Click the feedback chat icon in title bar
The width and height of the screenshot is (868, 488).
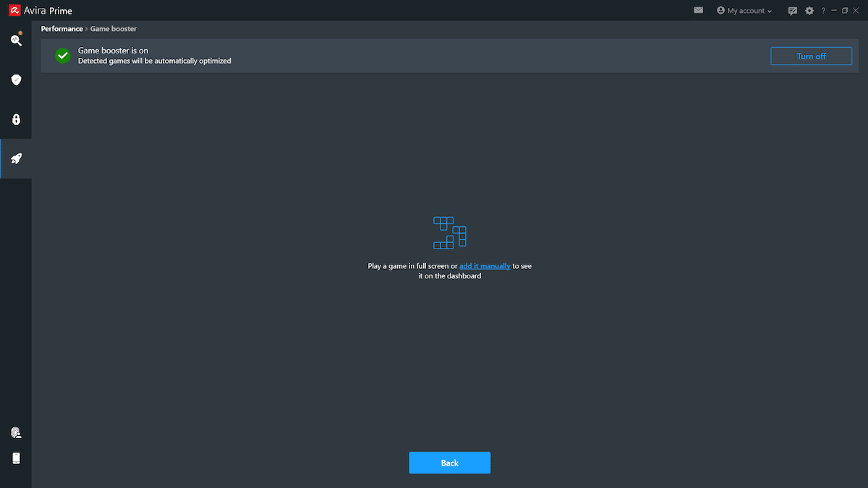[x=793, y=10]
